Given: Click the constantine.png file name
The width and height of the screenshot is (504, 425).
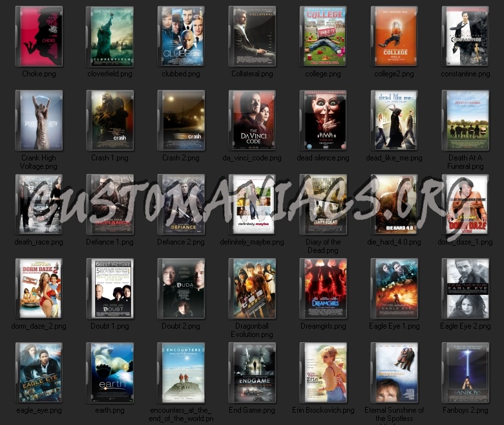Looking at the screenshot, I should coord(465,74).
